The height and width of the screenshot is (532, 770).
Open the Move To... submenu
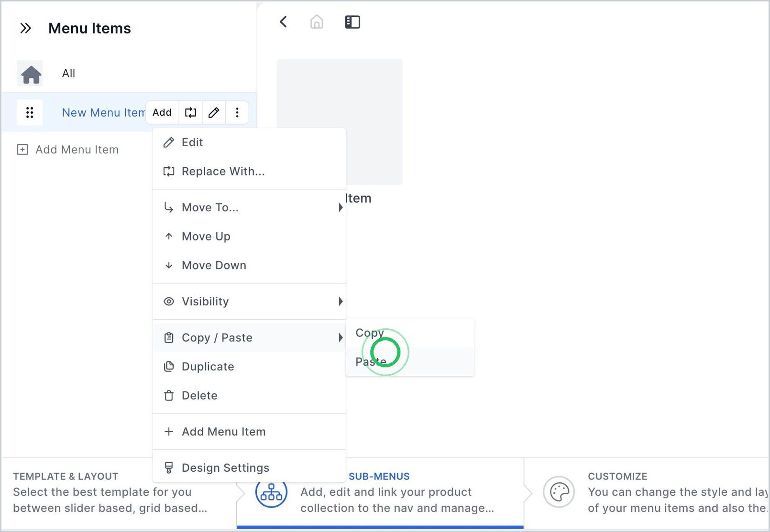click(249, 207)
